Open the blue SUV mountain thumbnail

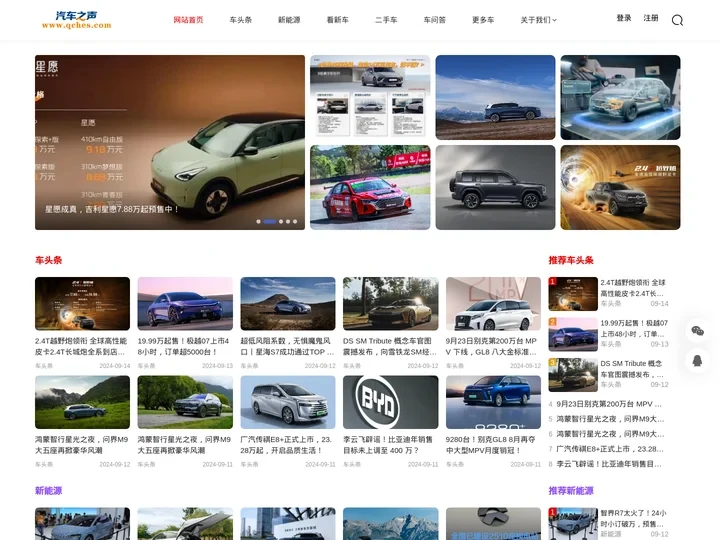point(495,97)
